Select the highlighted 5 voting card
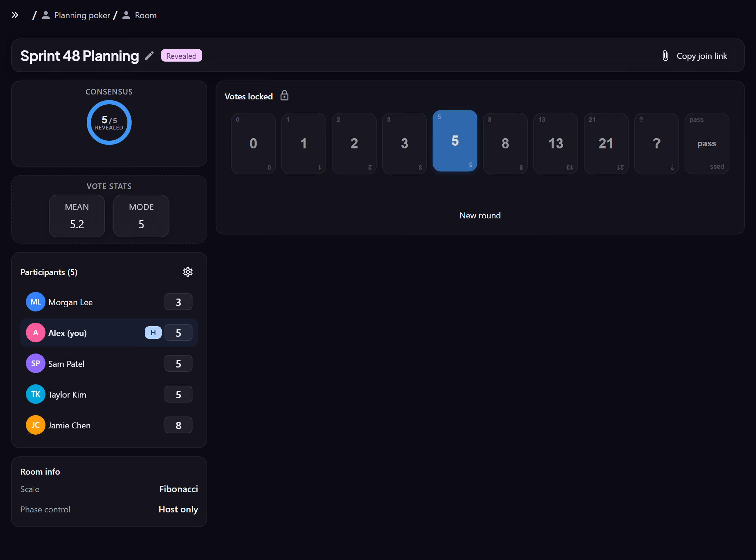The image size is (756, 560). point(455,141)
